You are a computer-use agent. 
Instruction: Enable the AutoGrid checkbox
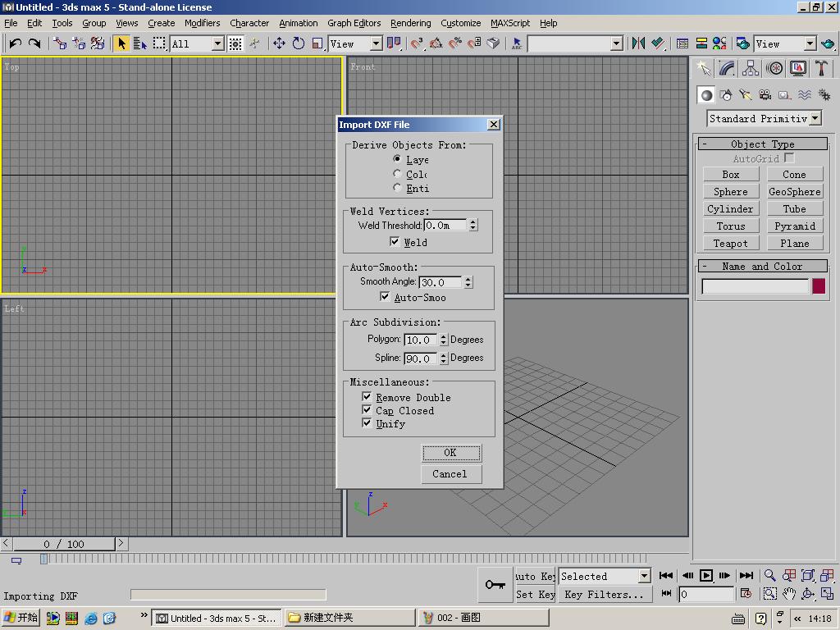coord(788,158)
